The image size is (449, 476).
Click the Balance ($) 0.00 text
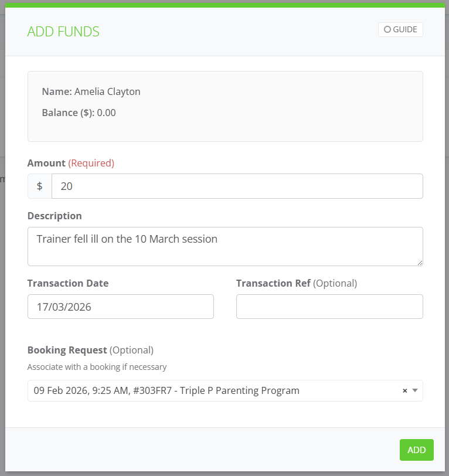[x=79, y=113]
